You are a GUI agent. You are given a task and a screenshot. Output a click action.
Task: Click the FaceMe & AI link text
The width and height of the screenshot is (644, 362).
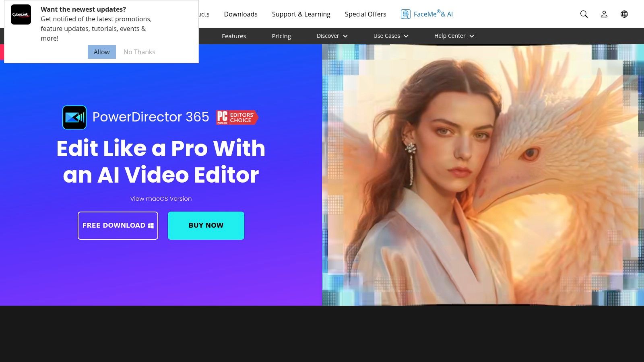click(x=433, y=14)
